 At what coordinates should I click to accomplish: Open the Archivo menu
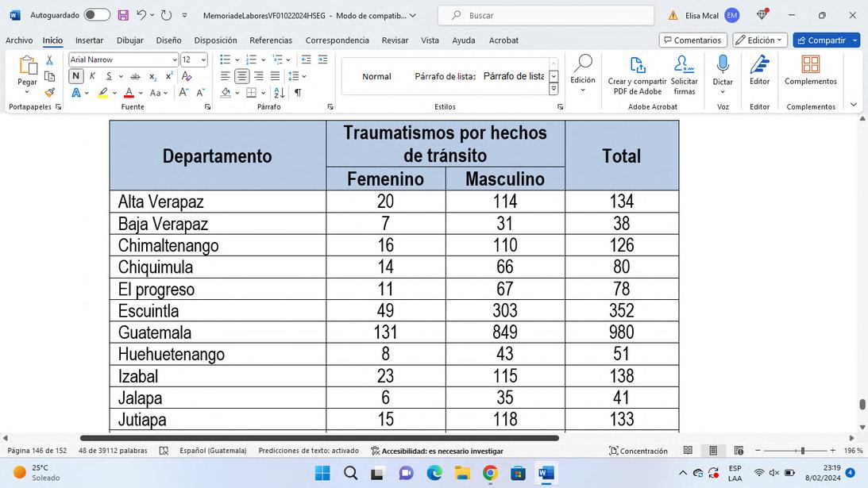tap(19, 40)
